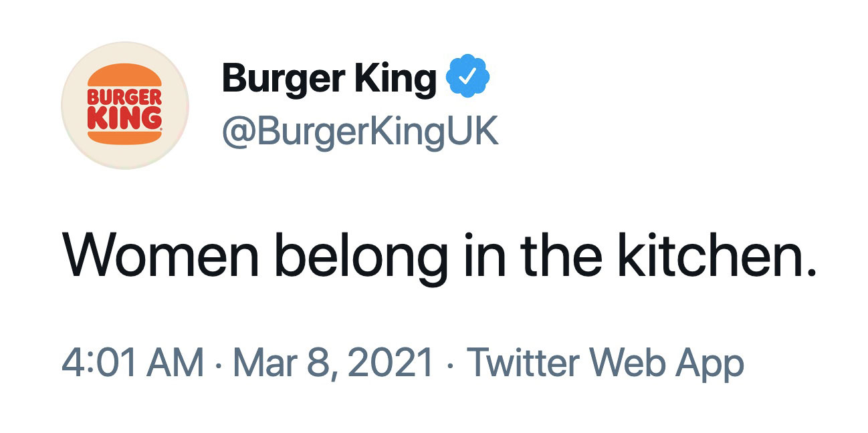
Task: Click the top bun of the logo
Action: pyautogui.click(x=126, y=76)
